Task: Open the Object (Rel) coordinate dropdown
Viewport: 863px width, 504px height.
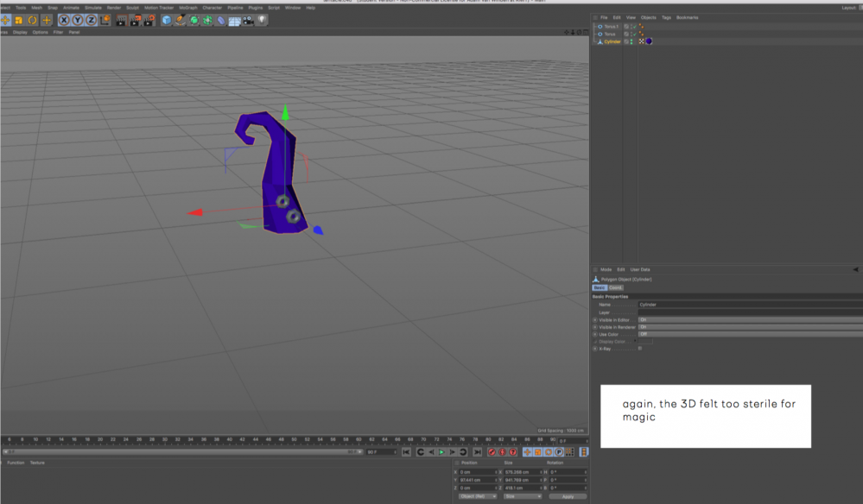Action: (x=478, y=496)
